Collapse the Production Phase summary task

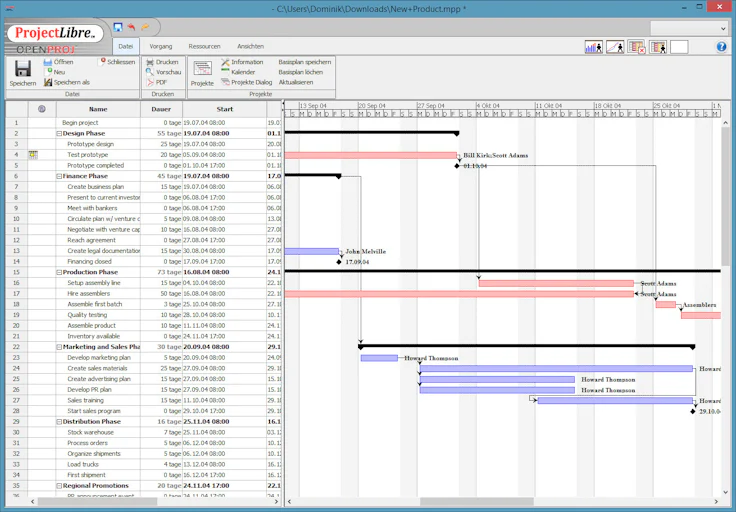pos(59,272)
